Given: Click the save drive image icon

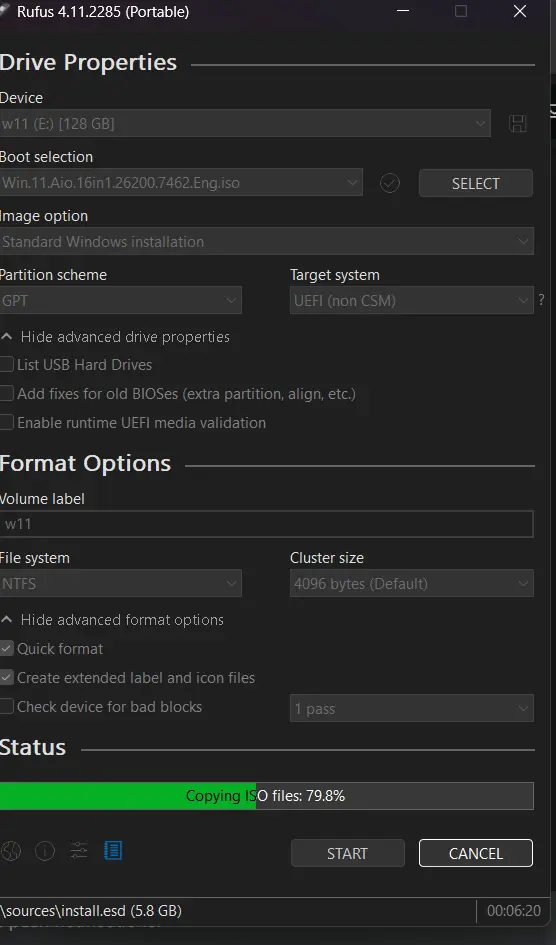Looking at the screenshot, I should click(518, 124).
